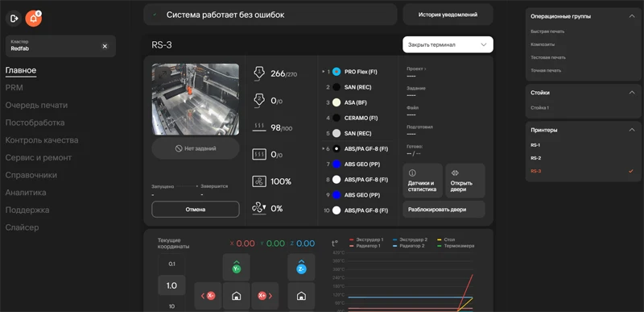
Task: Go to Аналитика in the sidebar menu
Action: coord(26,193)
